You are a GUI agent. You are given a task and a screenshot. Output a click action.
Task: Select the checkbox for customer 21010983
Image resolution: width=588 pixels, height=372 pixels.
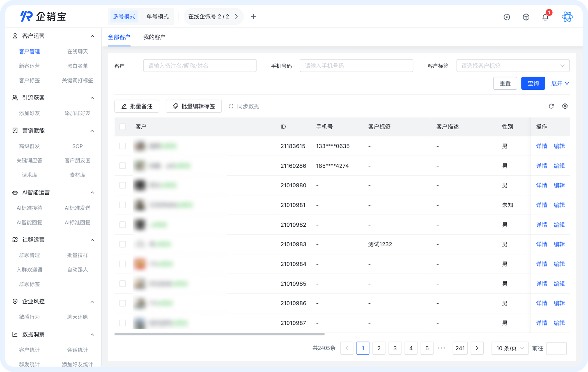pyautogui.click(x=123, y=244)
